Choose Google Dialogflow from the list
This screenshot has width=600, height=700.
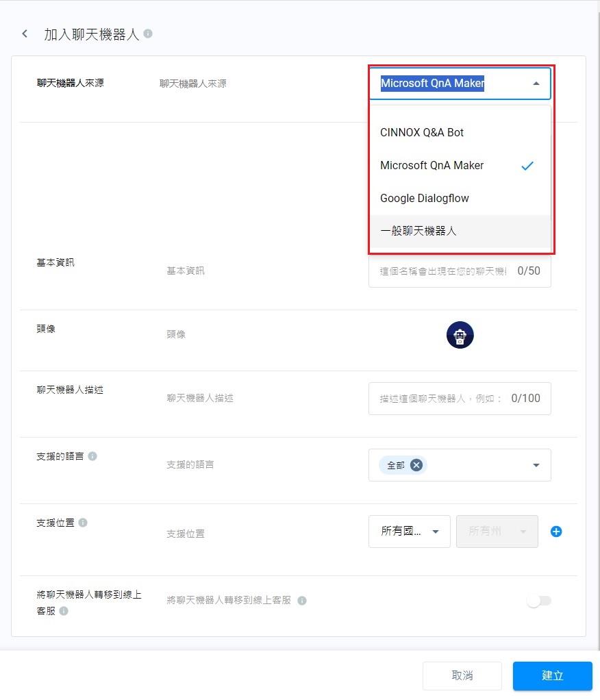(x=460, y=198)
